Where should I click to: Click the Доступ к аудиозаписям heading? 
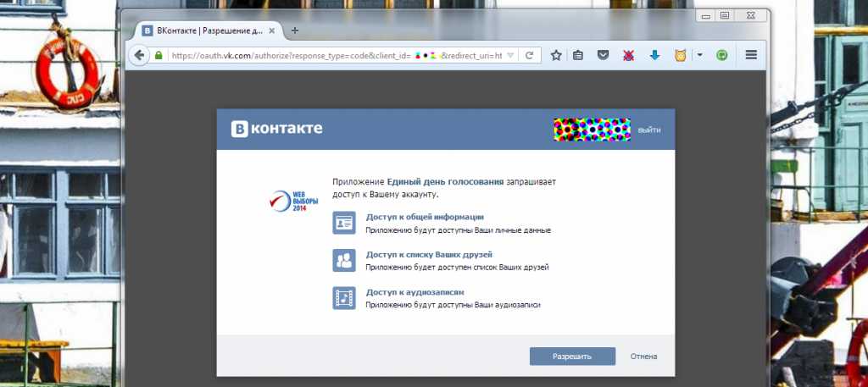(x=415, y=292)
